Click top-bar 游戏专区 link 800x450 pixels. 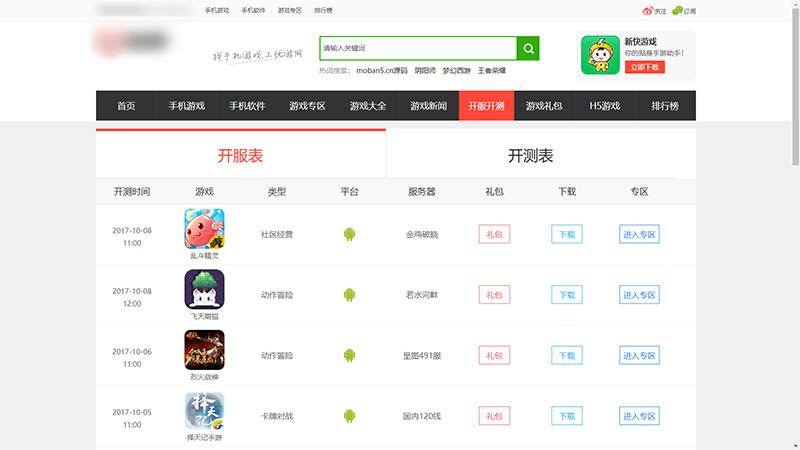point(290,10)
